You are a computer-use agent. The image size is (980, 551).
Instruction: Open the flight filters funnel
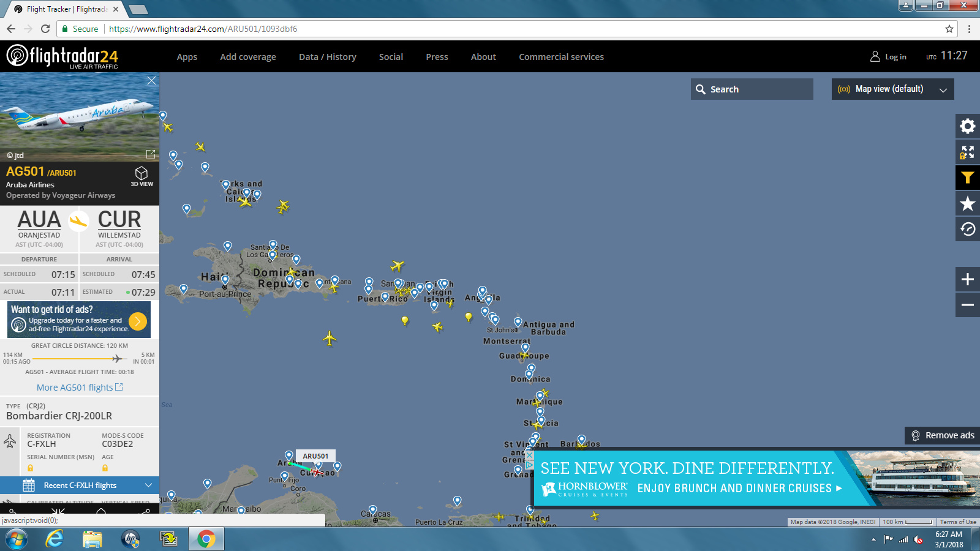click(x=968, y=178)
